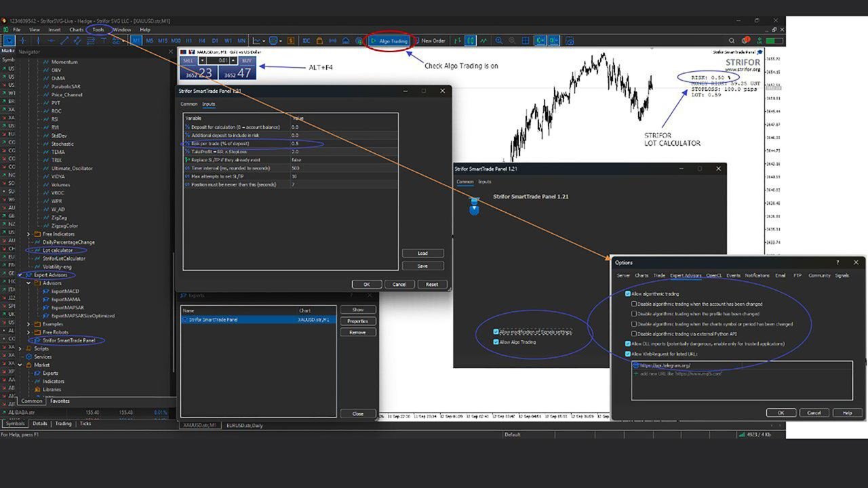The image size is (868, 488).
Task: Click the Load button
Action: click(422, 253)
